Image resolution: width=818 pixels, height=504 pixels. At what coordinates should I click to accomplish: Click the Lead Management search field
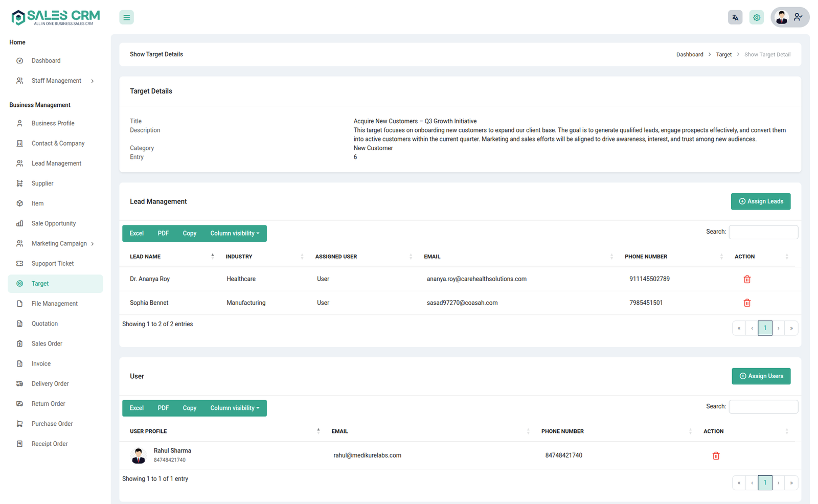[763, 232]
